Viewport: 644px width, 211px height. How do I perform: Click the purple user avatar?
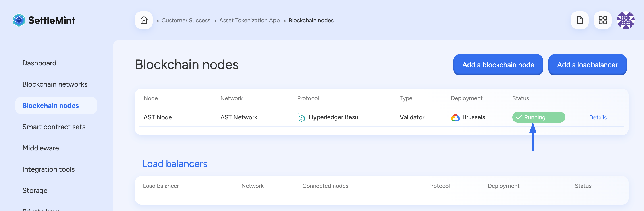click(626, 20)
